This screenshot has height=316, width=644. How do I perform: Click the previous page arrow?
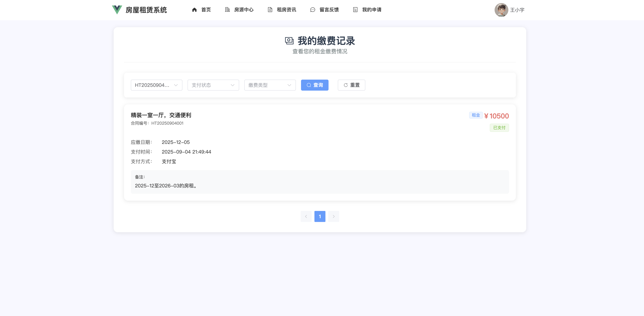pyautogui.click(x=306, y=216)
